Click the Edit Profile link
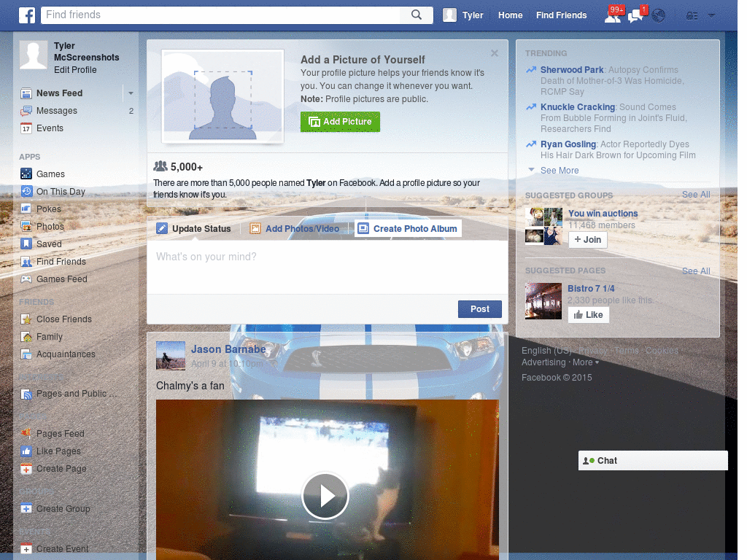 click(x=75, y=69)
